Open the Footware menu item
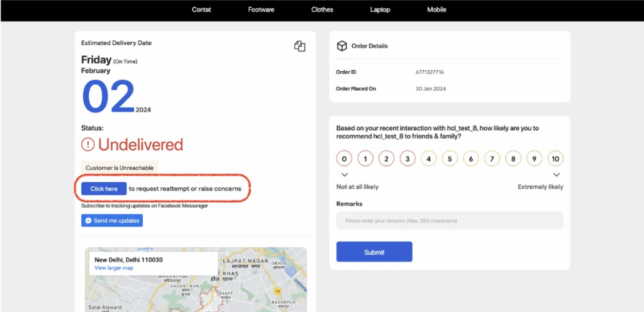Viewport: 644px width, 312px height. tap(261, 10)
